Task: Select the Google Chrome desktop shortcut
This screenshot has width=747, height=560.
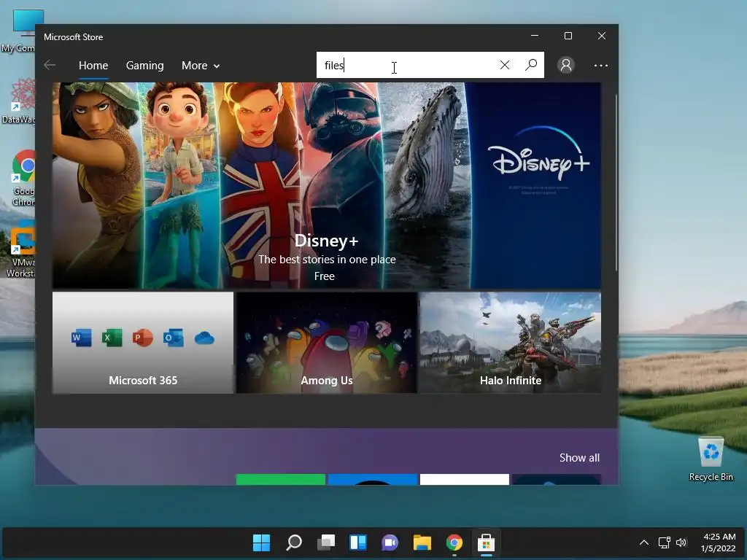Action: (23, 178)
